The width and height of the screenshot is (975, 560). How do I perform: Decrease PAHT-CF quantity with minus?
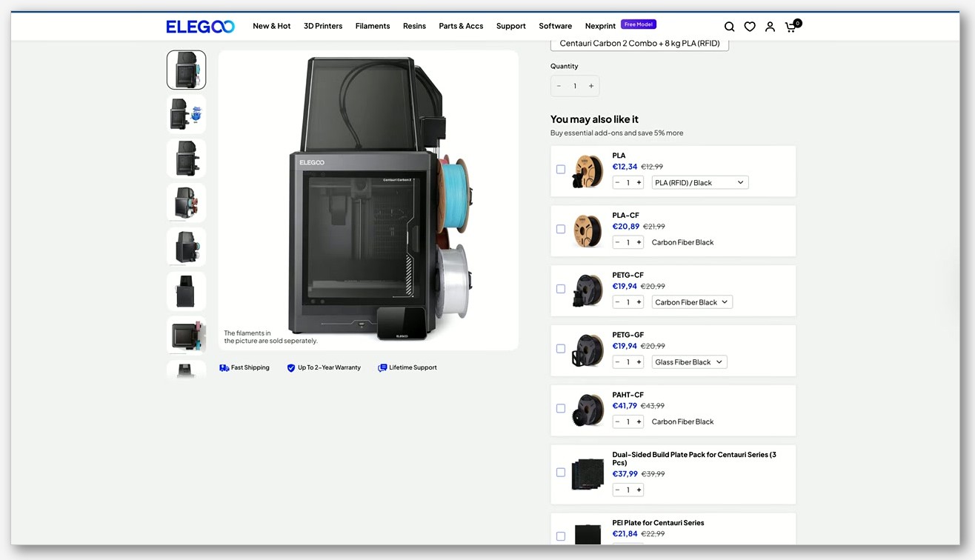point(617,421)
